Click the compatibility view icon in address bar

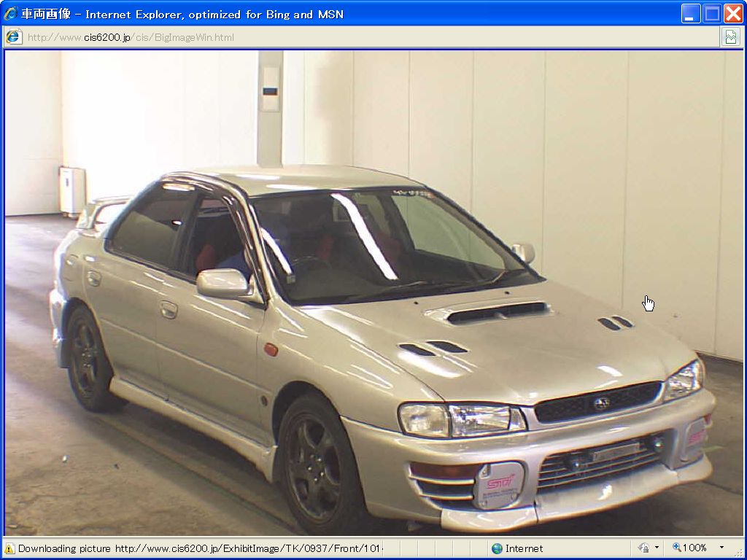[x=730, y=37]
